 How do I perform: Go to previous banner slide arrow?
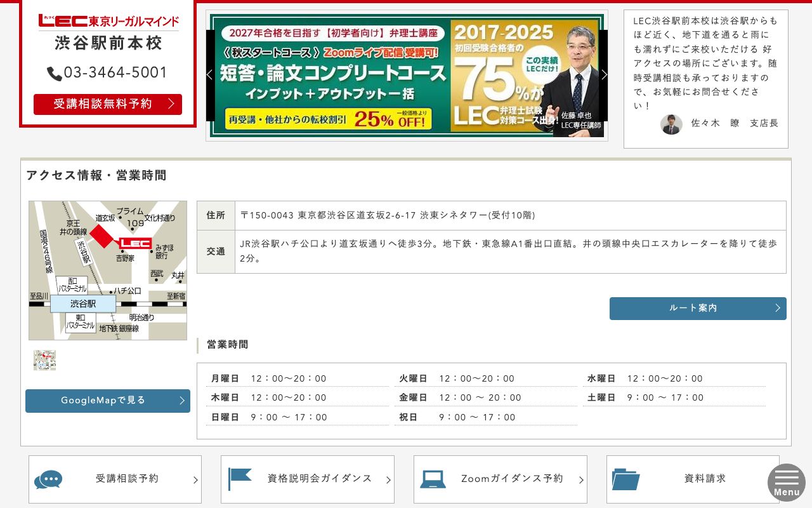coord(210,75)
